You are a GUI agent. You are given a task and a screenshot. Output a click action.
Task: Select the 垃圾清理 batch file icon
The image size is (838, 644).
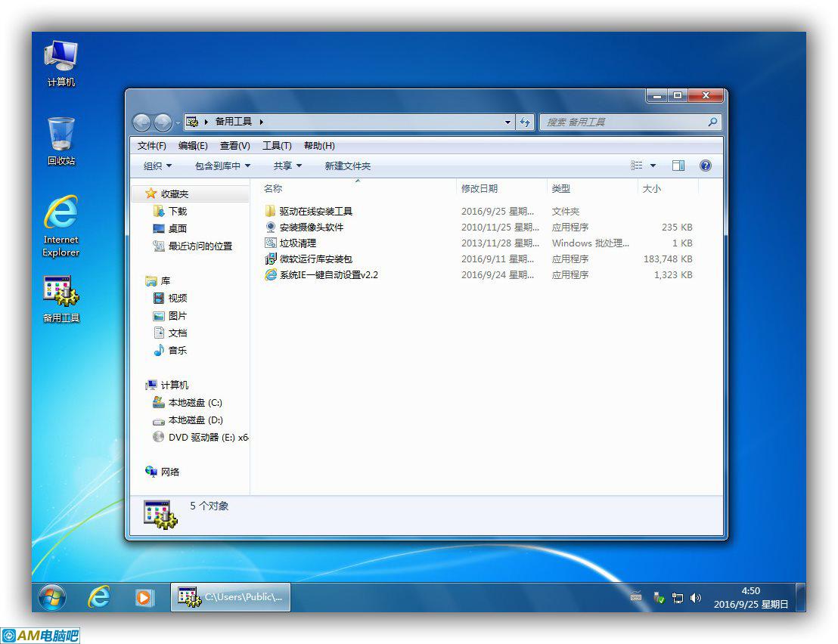pos(271,243)
